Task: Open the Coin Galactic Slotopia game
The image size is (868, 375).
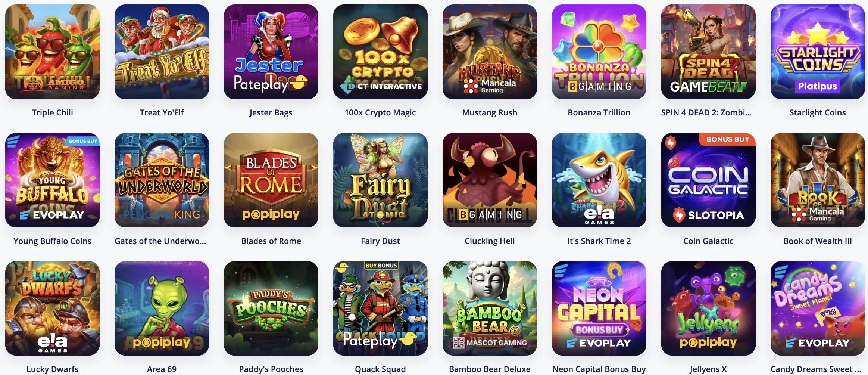Action: [708, 180]
